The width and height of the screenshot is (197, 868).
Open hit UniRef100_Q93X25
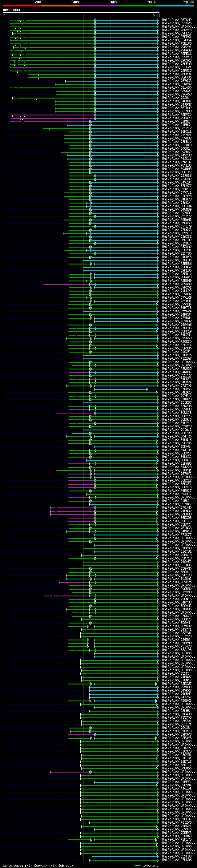[177, 23]
